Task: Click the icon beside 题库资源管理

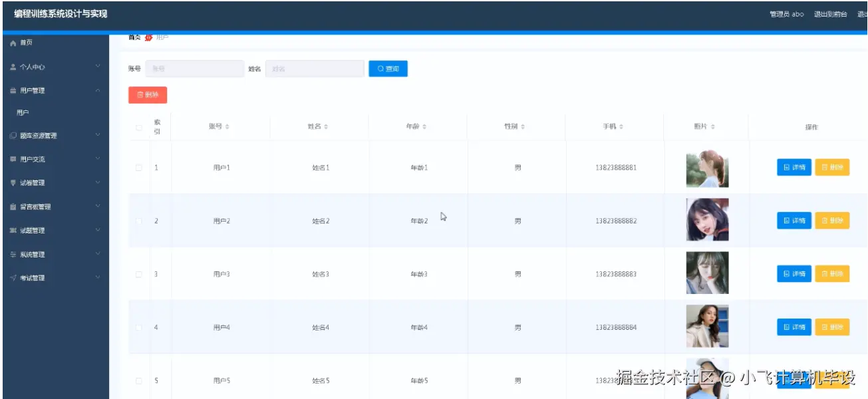Action: pos(13,136)
